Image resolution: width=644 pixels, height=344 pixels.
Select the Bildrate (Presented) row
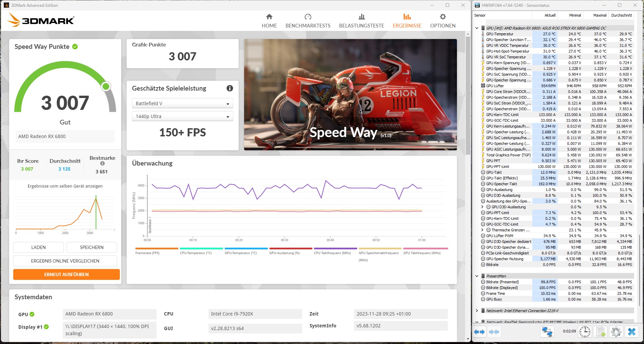click(x=557, y=282)
